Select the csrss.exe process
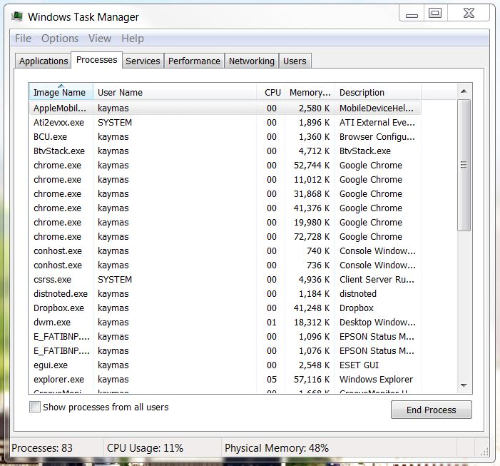The image size is (500, 466). (x=225, y=279)
